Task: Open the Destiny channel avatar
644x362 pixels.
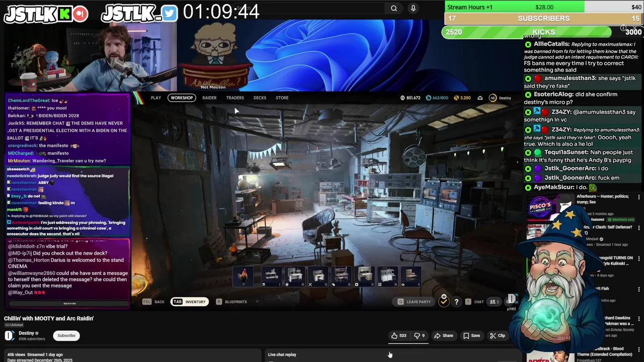Action: click(x=10, y=336)
